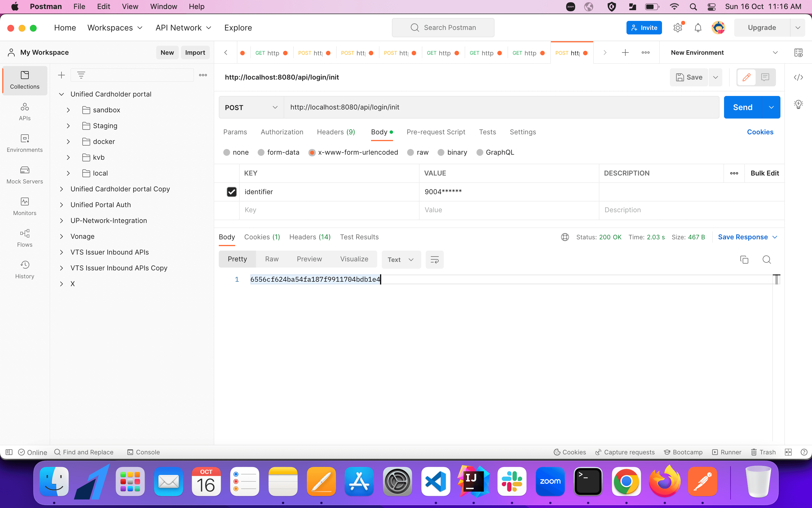Add a new request tab with plus
This screenshot has width=812, height=508.
(x=625, y=52)
